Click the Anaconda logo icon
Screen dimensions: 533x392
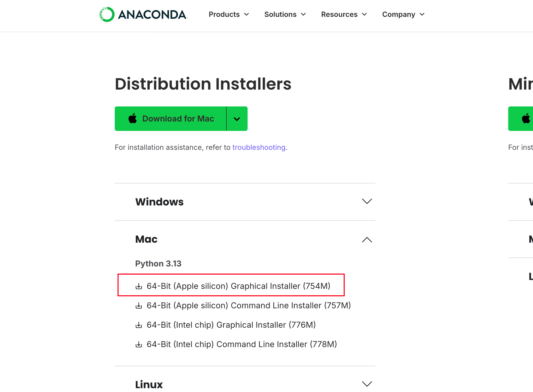[x=107, y=15]
